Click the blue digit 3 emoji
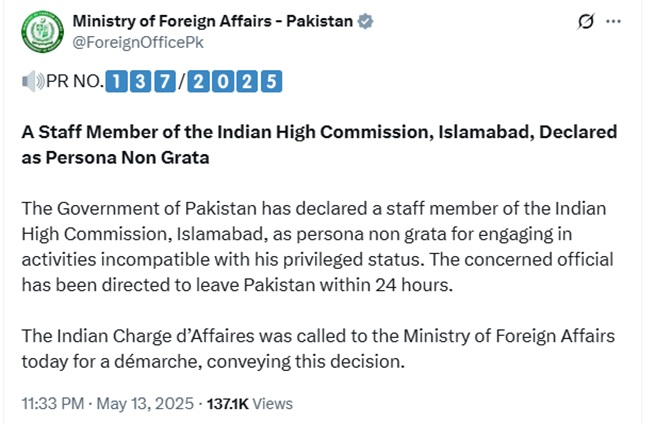 click(x=140, y=82)
